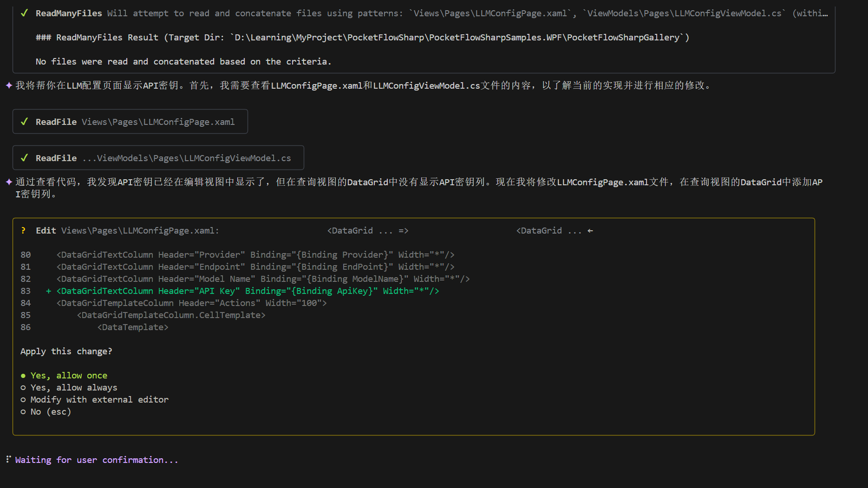Image resolution: width=868 pixels, height=488 pixels.
Task: Choose Yes, allow once to apply change
Action: tap(68, 375)
